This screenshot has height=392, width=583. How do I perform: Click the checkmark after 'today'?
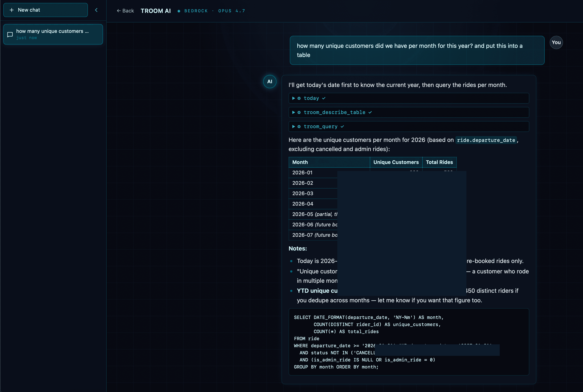pyautogui.click(x=324, y=98)
